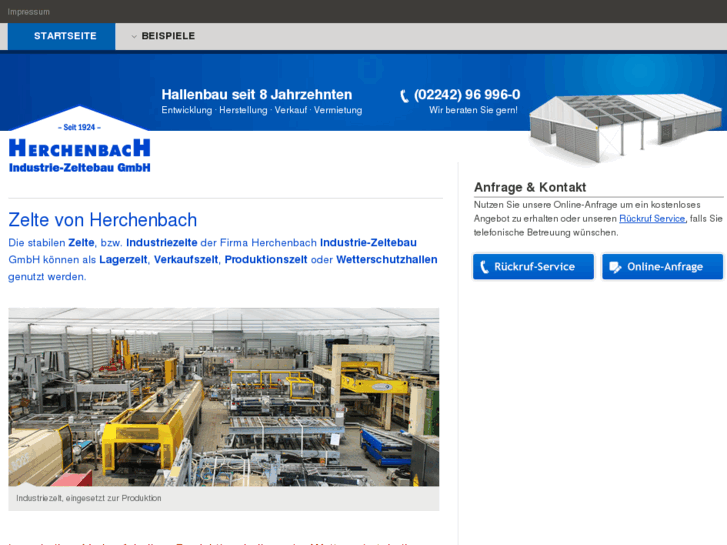Select the Startseite navigation tab
Screen dimensions: 727x545
click(62, 36)
